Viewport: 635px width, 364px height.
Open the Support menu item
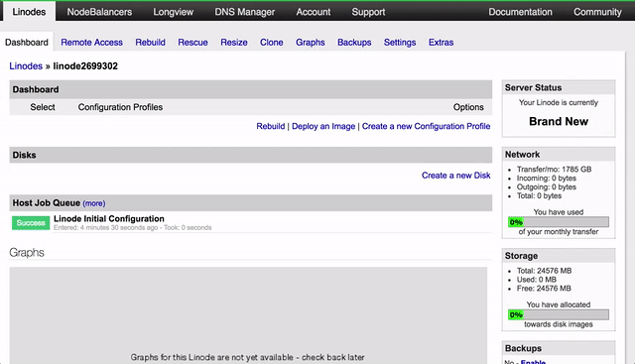tap(368, 12)
